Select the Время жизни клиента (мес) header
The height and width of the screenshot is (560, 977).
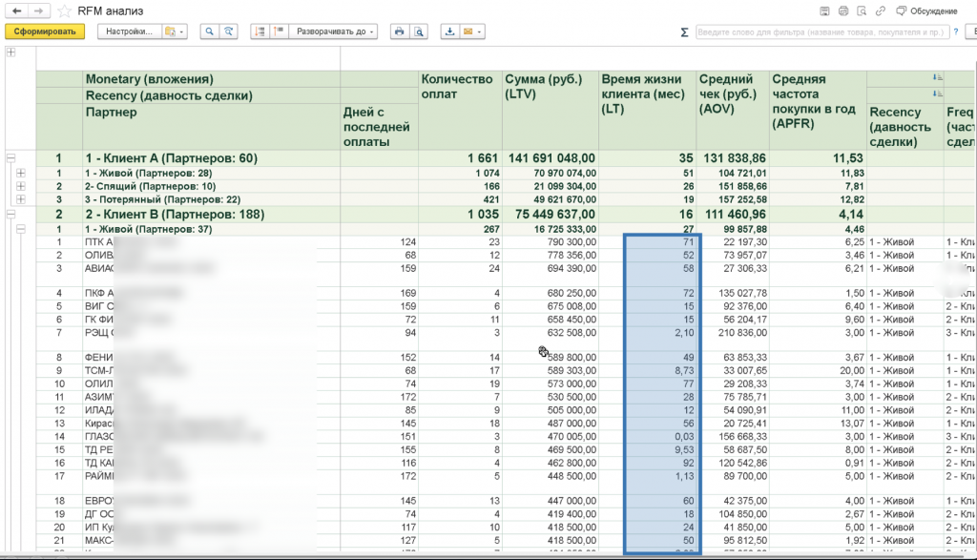[648, 111]
